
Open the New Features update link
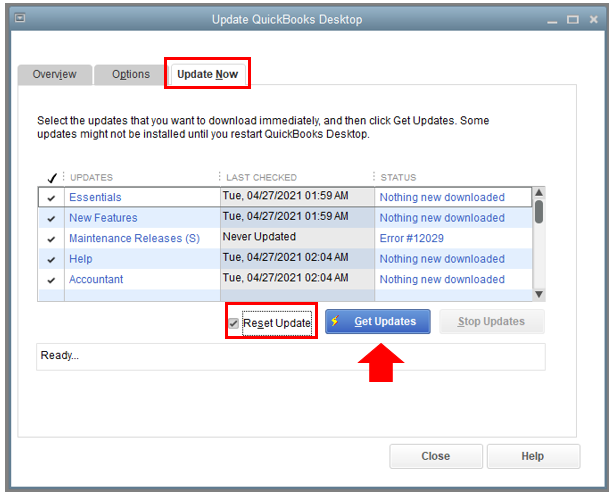click(x=103, y=218)
